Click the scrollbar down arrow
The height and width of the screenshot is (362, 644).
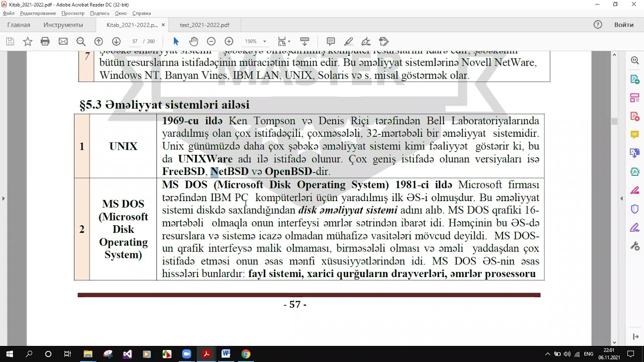pos(614,342)
